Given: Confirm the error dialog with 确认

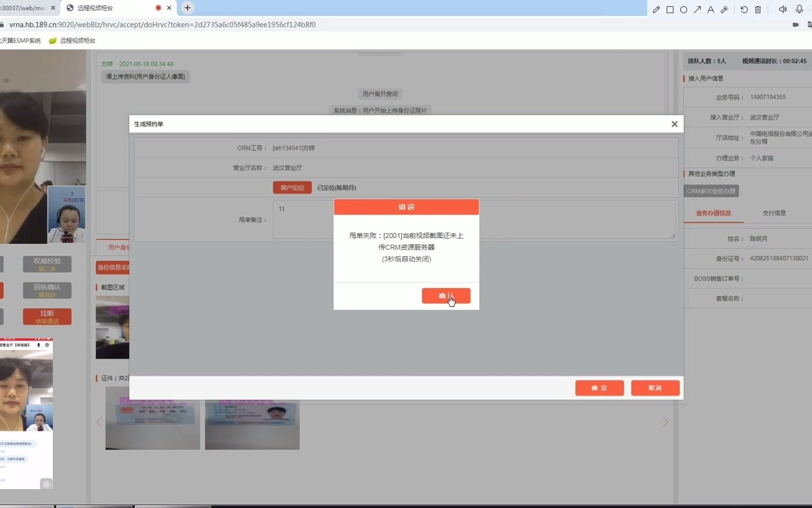Looking at the screenshot, I should 446,296.
